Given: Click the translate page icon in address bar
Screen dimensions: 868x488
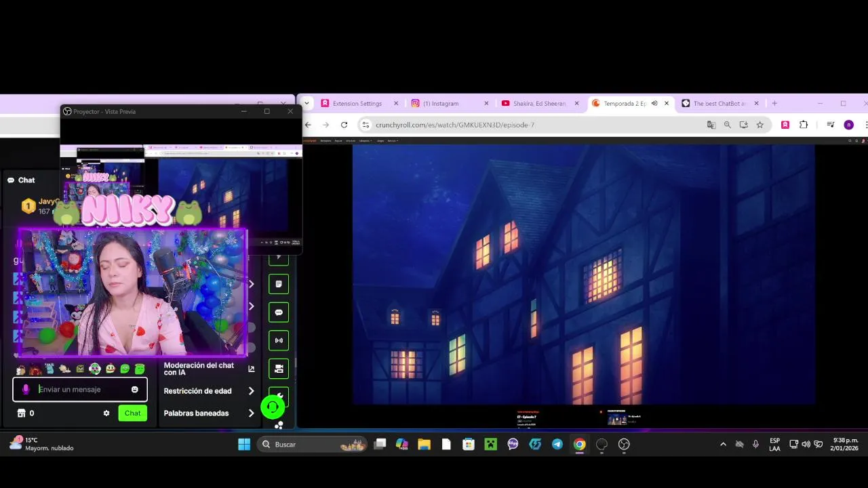Looking at the screenshot, I should pyautogui.click(x=711, y=125).
